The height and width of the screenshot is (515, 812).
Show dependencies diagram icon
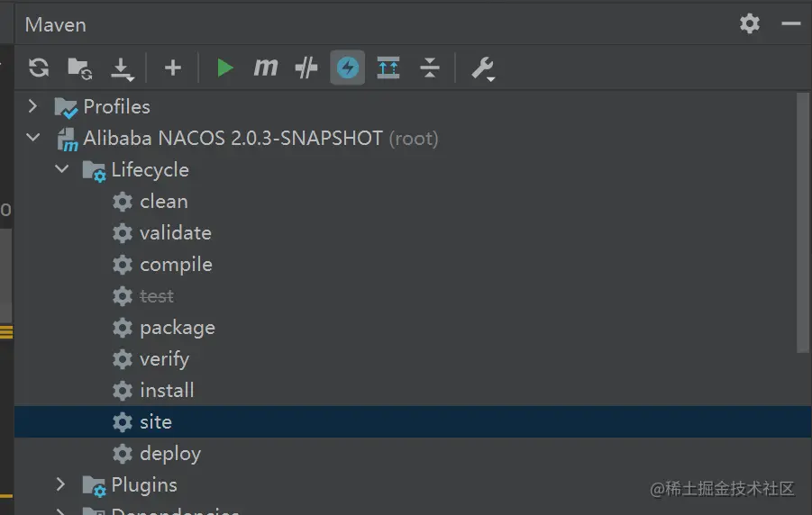388,68
